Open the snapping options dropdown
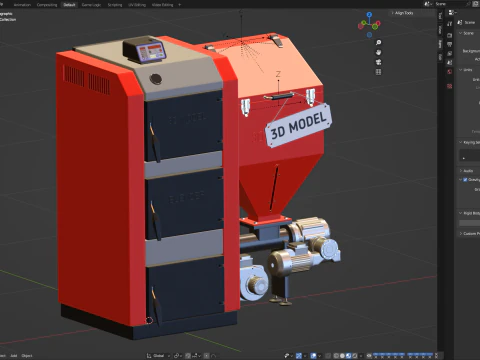Screen dimensions: 480x360 [x=195, y=356]
